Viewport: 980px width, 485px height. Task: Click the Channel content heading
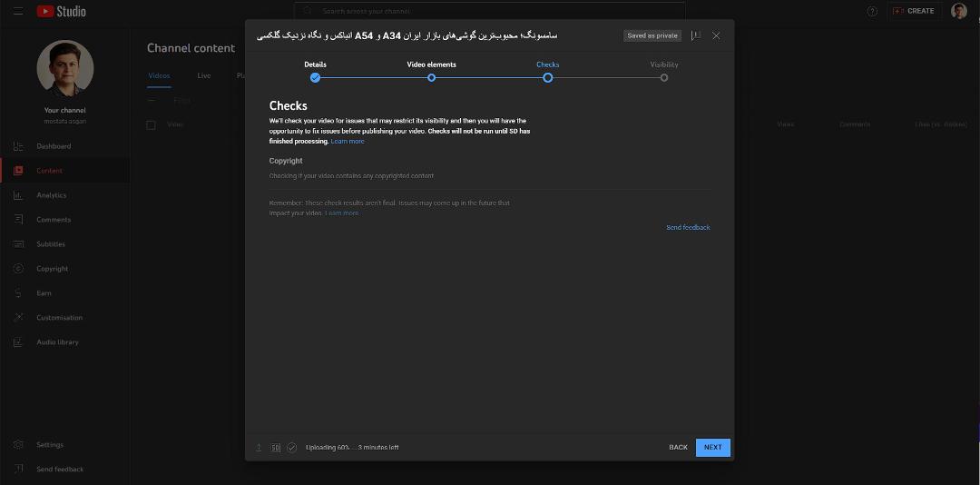(x=191, y=48)
